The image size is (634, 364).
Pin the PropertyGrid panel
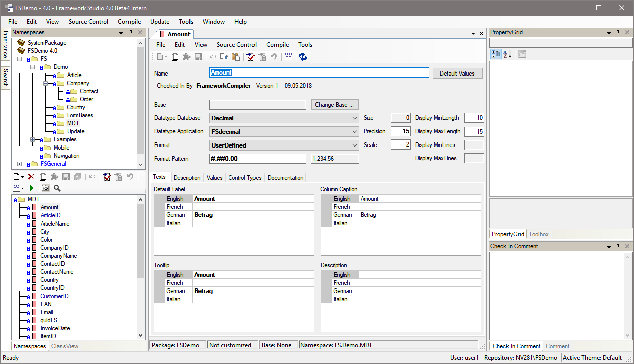coord(618,33)
